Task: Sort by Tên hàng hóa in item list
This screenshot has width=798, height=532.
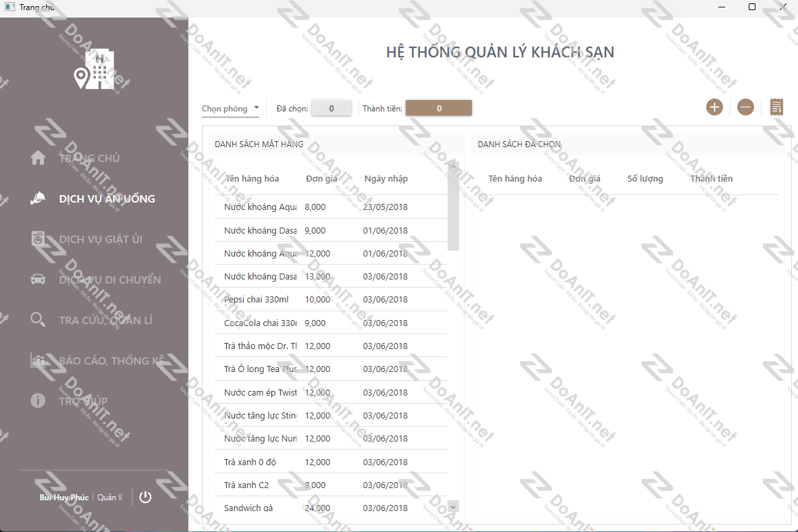Action: pyautogui.click(x=252, y=179)
